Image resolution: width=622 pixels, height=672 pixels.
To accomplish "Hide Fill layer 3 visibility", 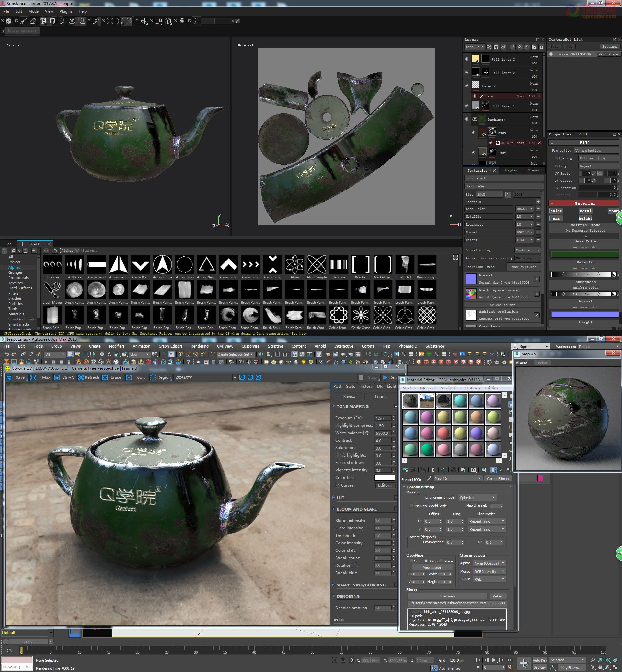I will pyautogui.click(x=466, y=59).
